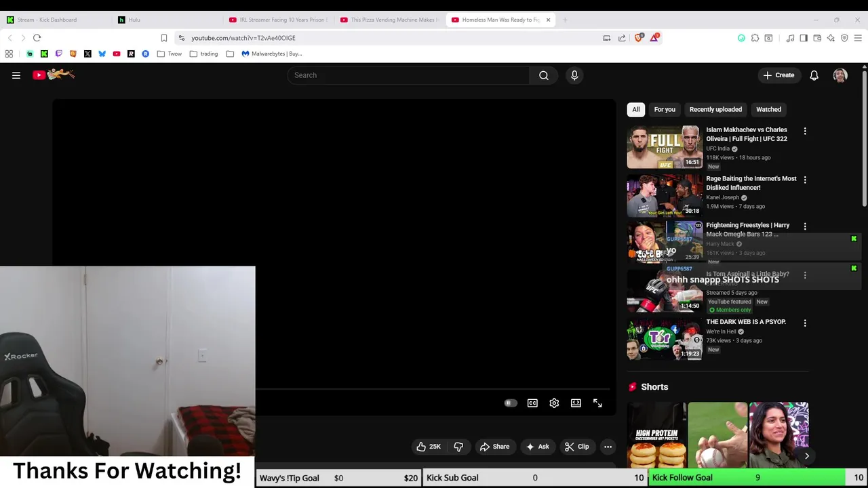Toggle closed captions in the player
This screenshot has width=868, height=488.
point(532,403)
